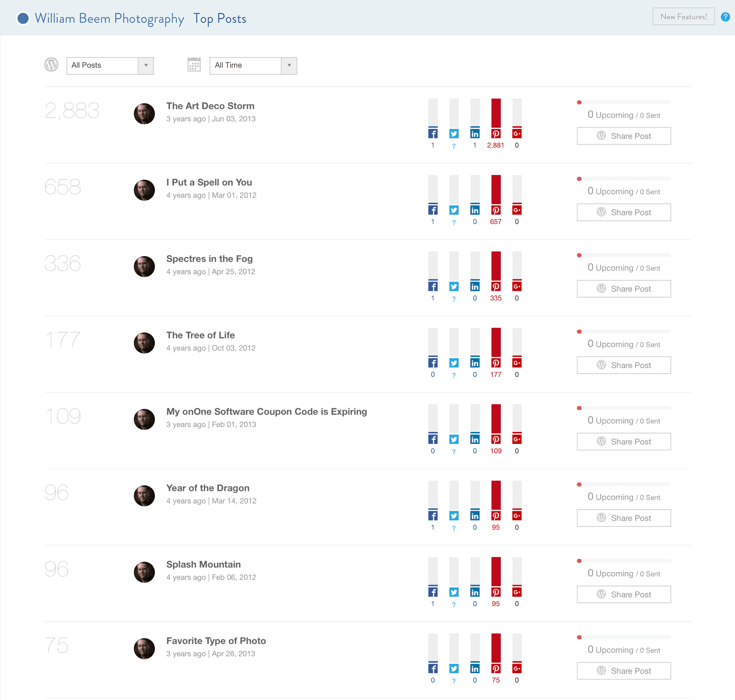Open William Beem Photography header link

pyautogui.click(x=109, y=19)
